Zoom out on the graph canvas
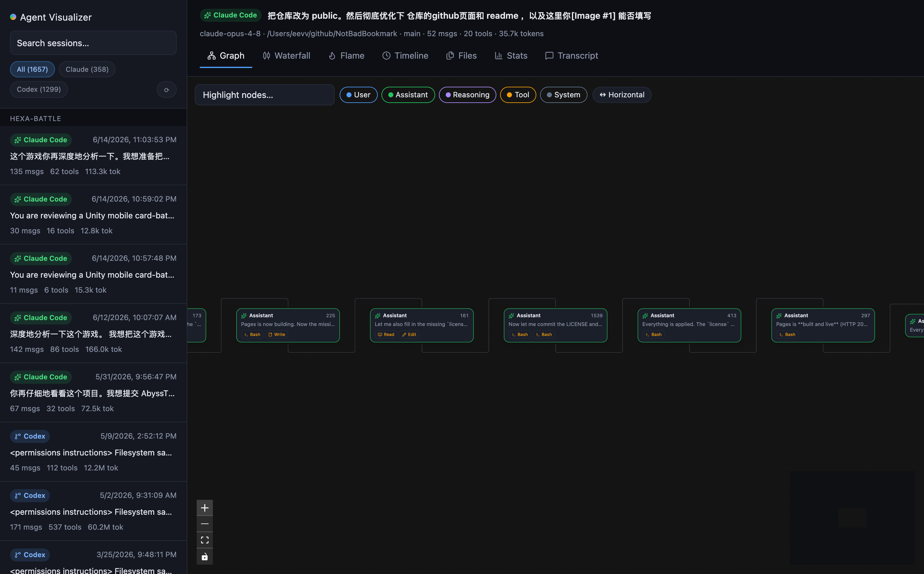 [x=205, y=524]
